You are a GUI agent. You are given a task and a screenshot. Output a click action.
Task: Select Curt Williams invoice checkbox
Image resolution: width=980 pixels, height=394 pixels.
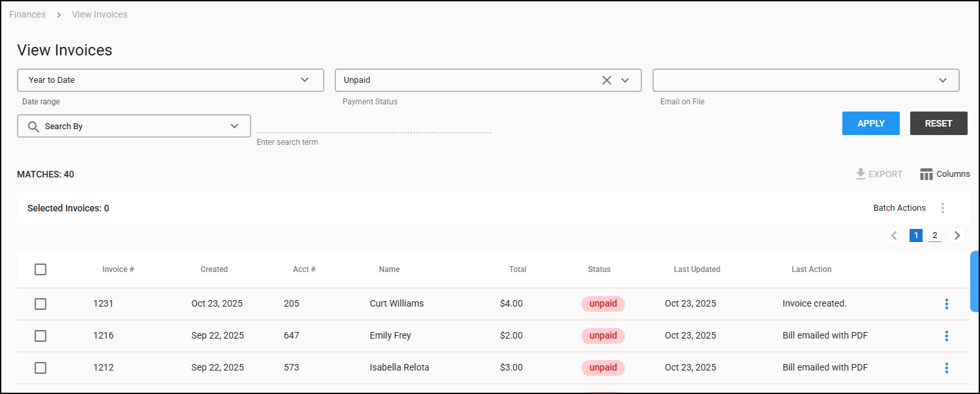[x=40, y=304]
